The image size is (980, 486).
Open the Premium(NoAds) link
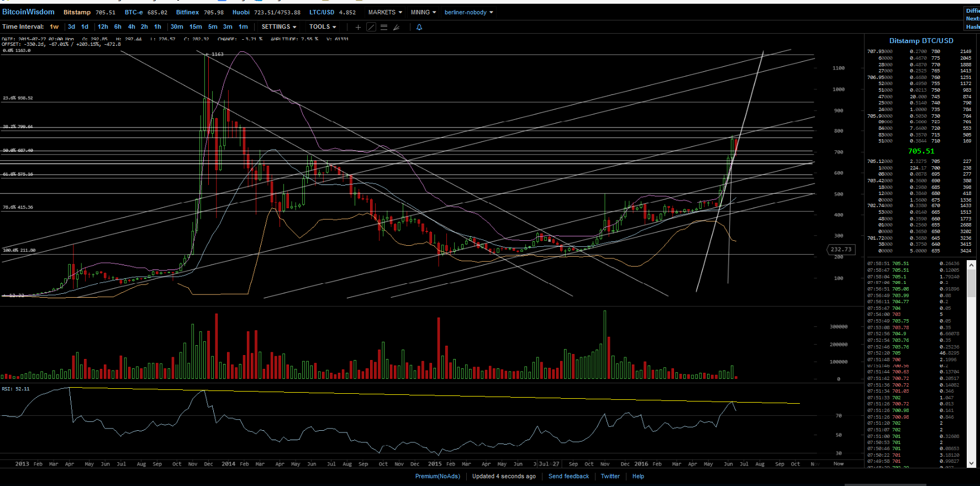(438, 476)
